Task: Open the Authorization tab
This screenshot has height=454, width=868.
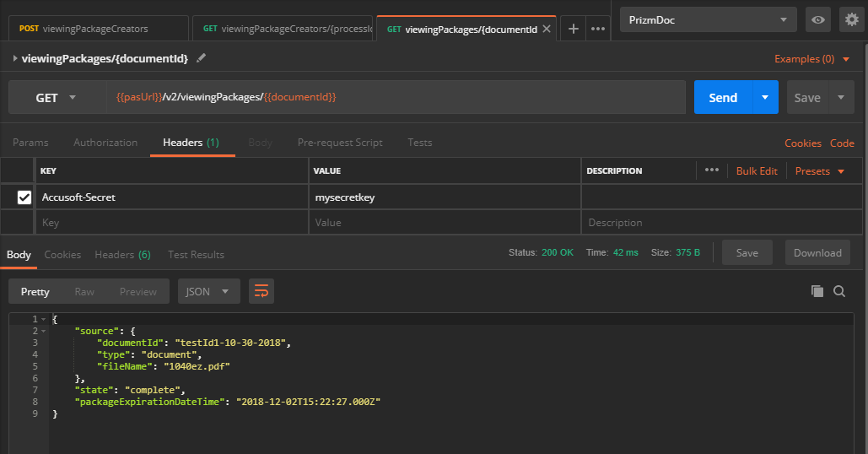Action: (x=105, y=143)
